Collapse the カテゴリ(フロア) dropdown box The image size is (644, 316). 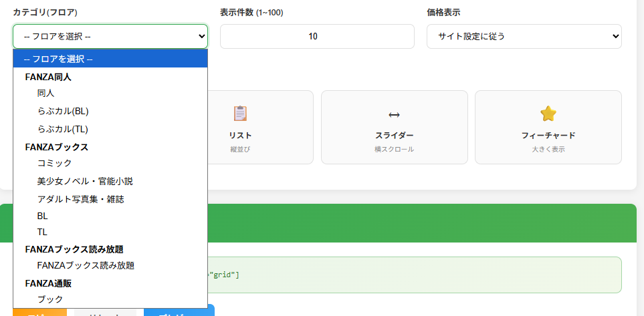point(110,36)
